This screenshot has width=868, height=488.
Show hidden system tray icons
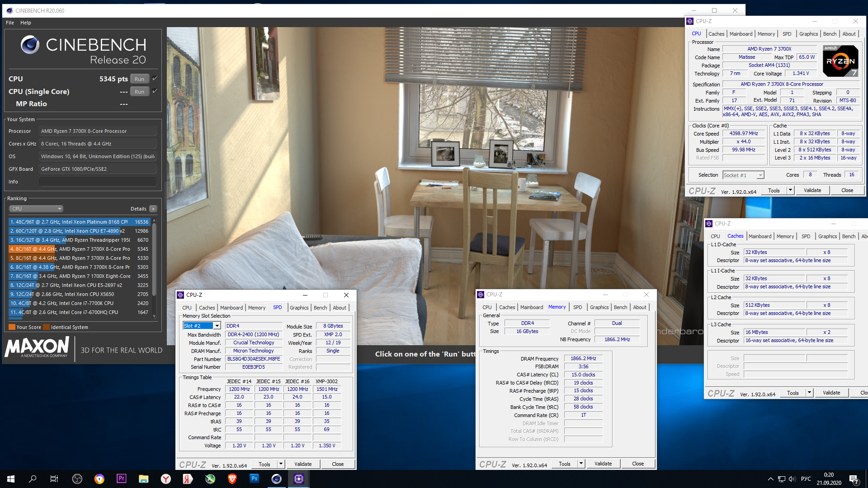(x=770, y=479)
